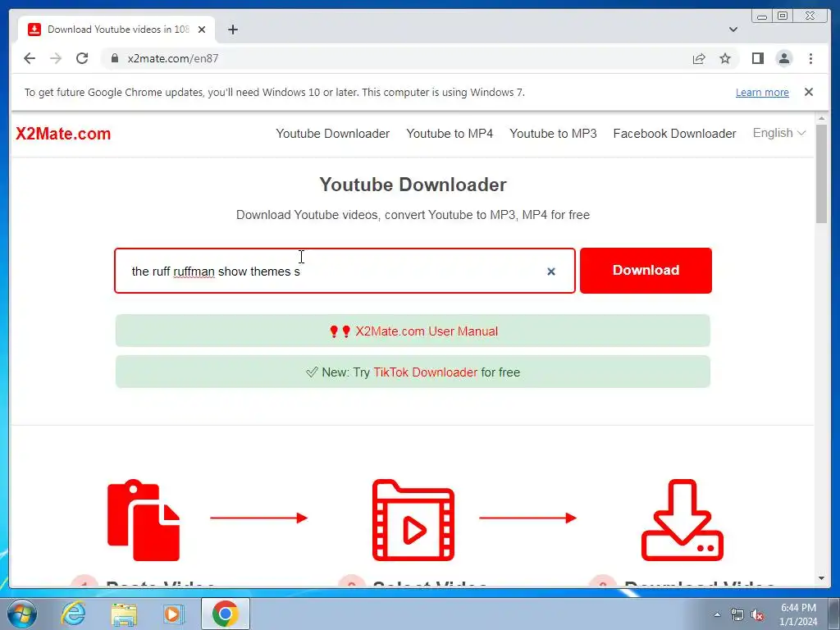Open Chrome side panel

tap(757, 58)
